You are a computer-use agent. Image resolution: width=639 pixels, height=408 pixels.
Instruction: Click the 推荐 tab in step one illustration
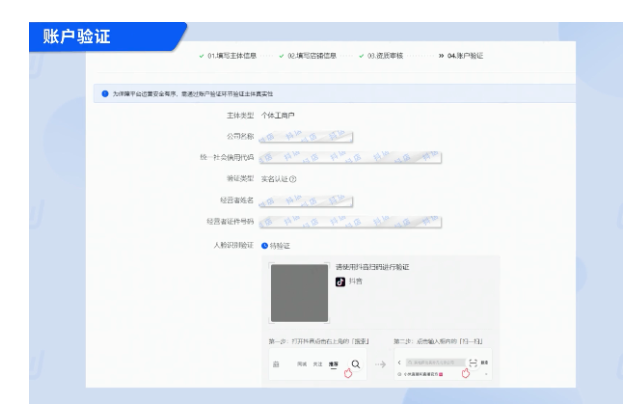[333, 364]
